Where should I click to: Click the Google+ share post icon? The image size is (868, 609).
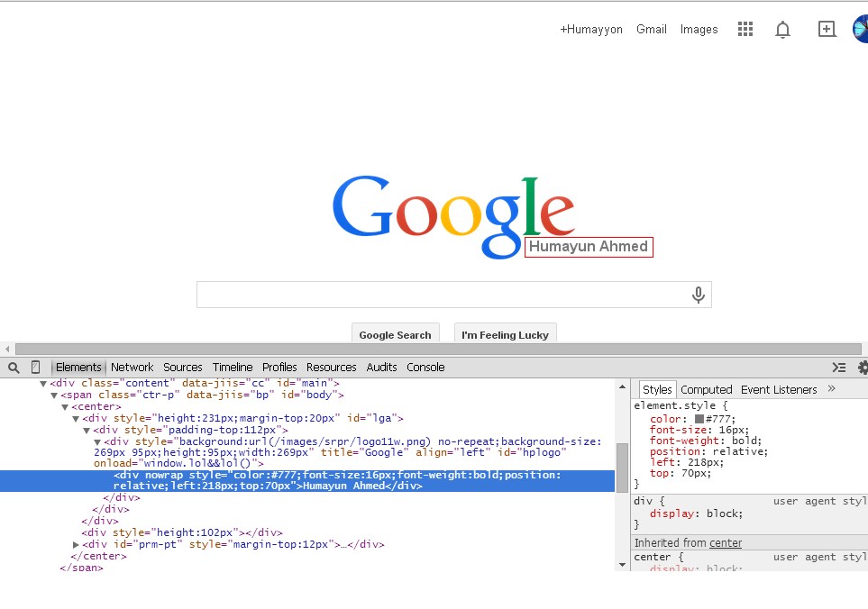coord(827,29)
